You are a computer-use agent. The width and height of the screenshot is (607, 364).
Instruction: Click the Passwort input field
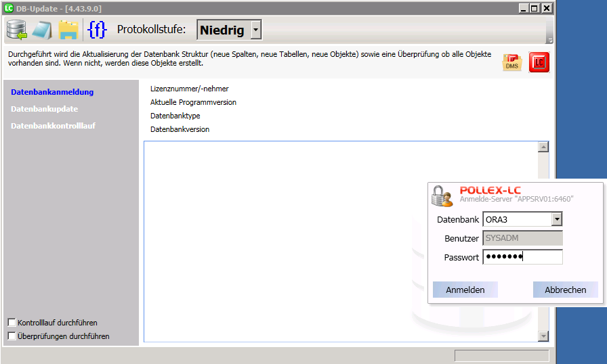click(x=522, y=257)
